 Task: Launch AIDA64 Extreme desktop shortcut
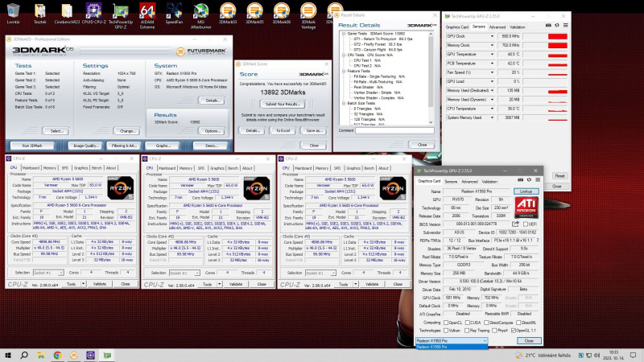(x=147, y=15)
